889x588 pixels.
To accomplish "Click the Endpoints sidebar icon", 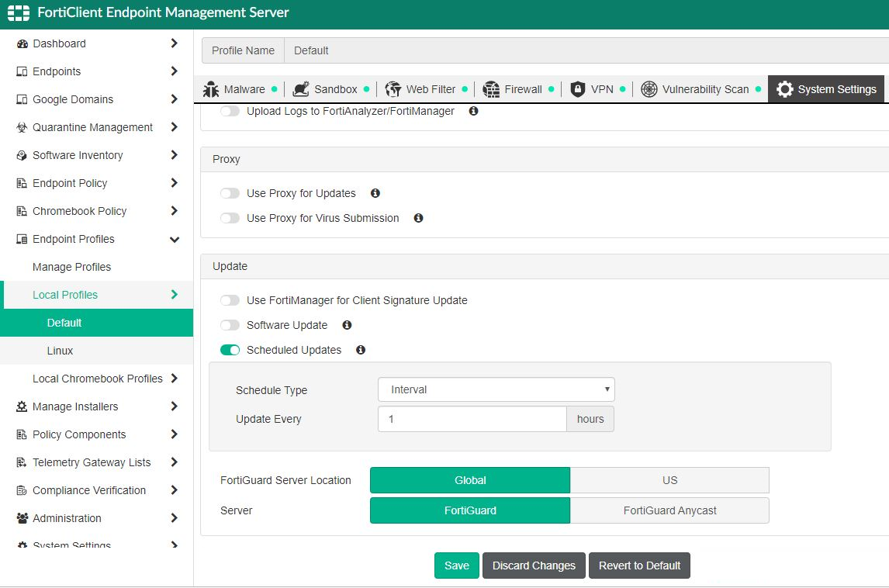I will point(22,71).
